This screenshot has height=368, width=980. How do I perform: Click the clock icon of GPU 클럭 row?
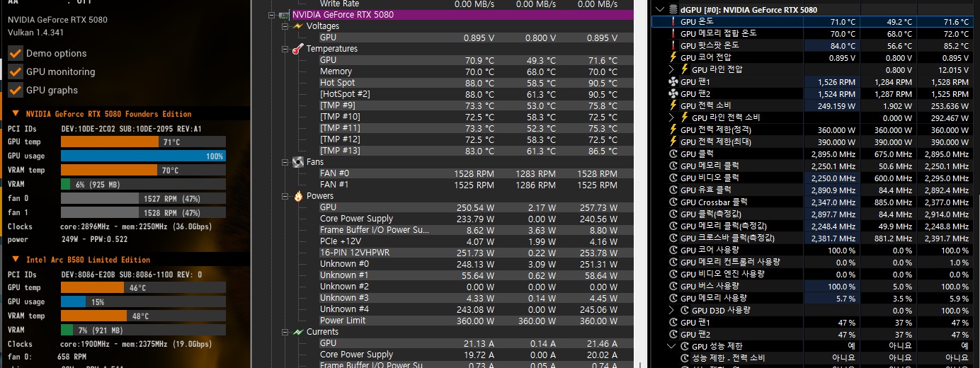(673, 154)
